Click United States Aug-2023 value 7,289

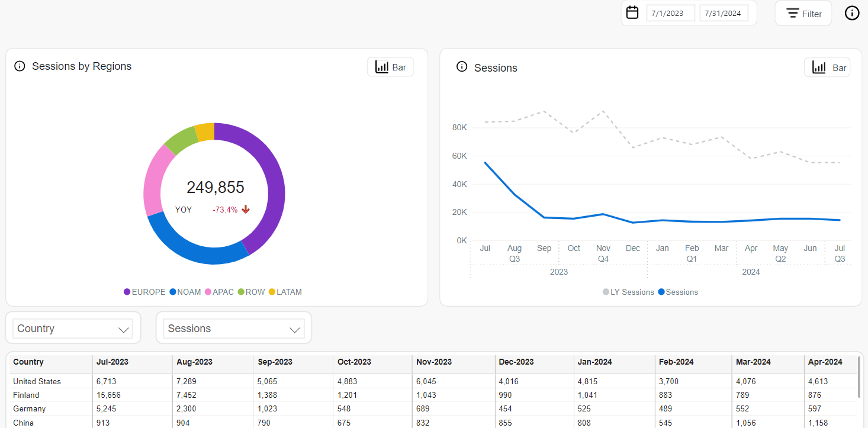[187, 381]
